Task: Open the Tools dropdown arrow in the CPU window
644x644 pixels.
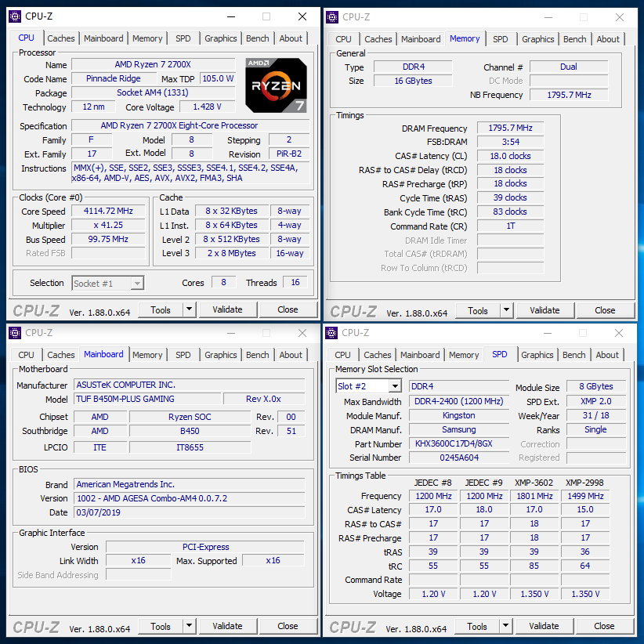Action: 190,309
